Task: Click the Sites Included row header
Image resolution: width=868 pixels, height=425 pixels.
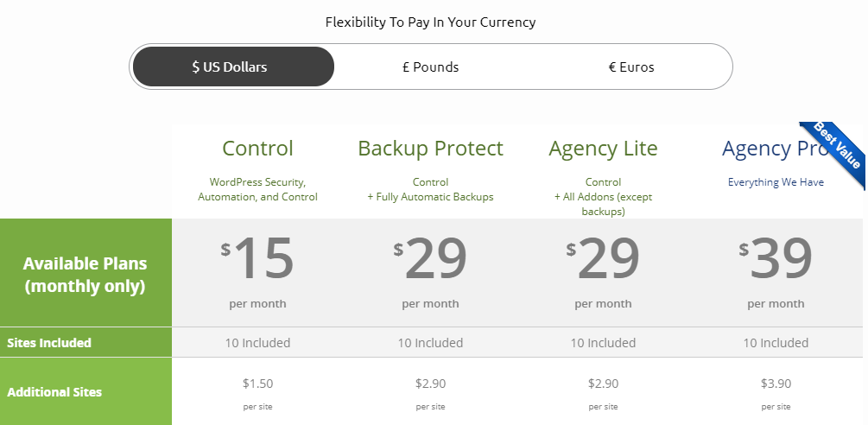Action: click(49, 343)
